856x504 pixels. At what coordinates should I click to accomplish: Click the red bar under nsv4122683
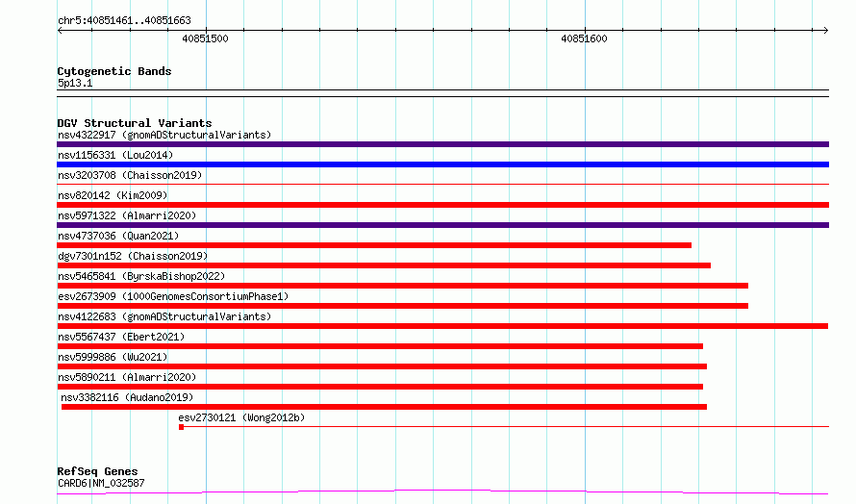pyautogui.click(x=442, y=326)
